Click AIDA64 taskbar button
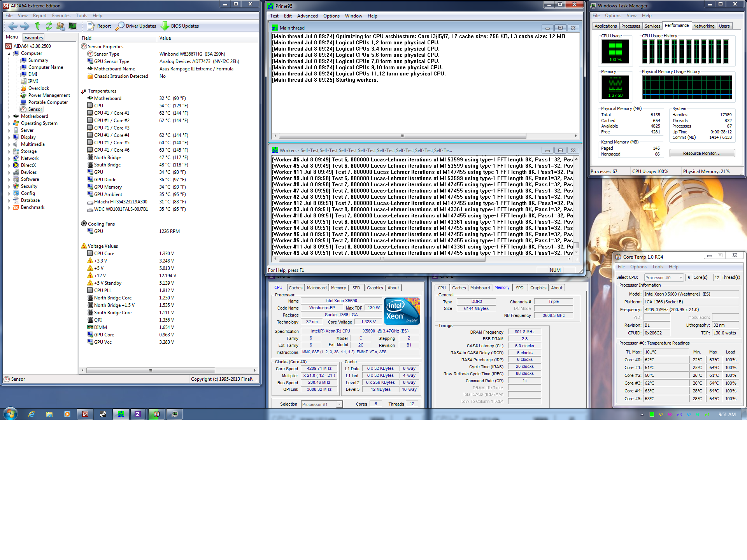This screenshot has height=560, width=747. tap(85, 414)
